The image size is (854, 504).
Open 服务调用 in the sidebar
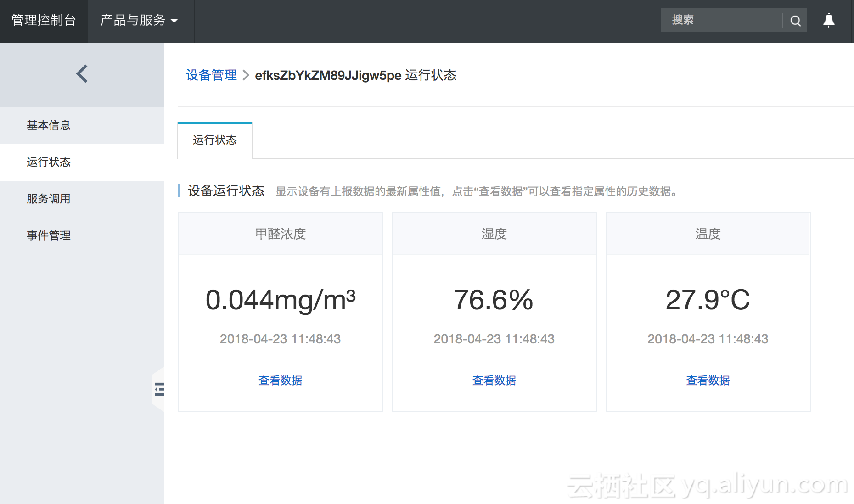tap(82, 199)
